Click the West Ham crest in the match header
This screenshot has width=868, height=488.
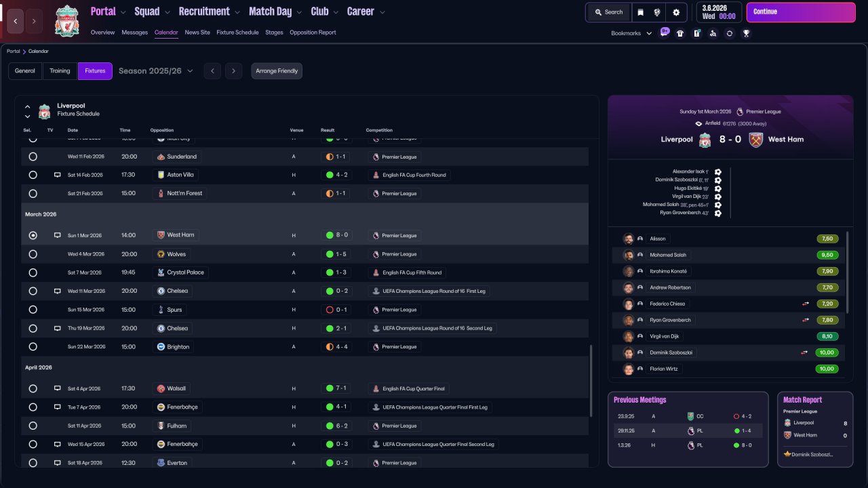point(755,140)
